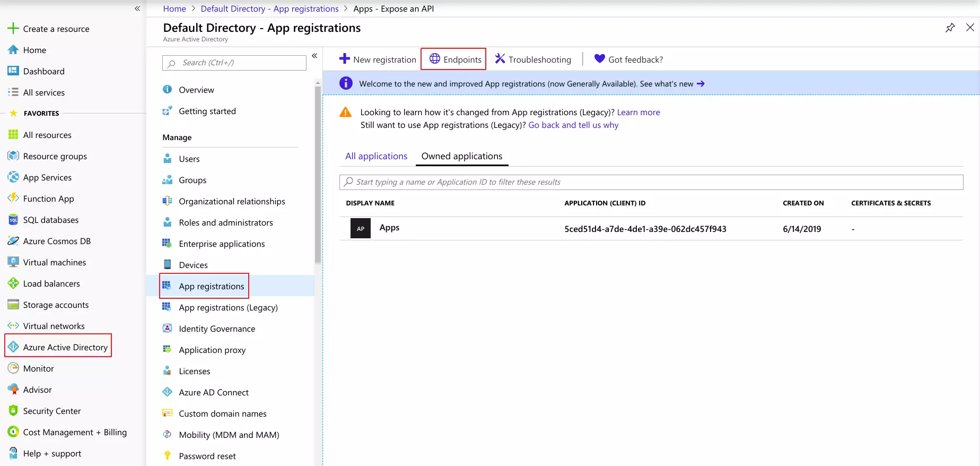Click the AP app avatar thumbnail
980x466 pixels.
point(361,228)
